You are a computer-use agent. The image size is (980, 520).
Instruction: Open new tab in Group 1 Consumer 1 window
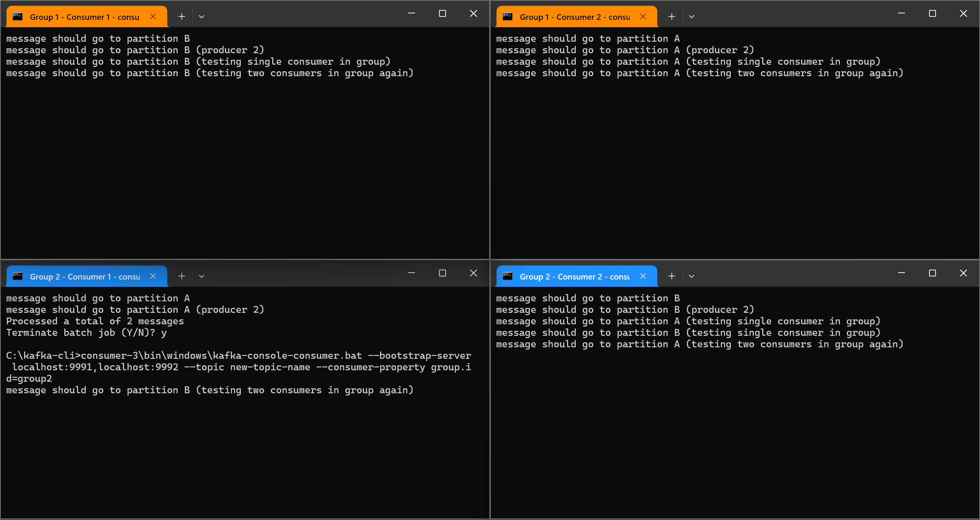[x=182, y=16]
